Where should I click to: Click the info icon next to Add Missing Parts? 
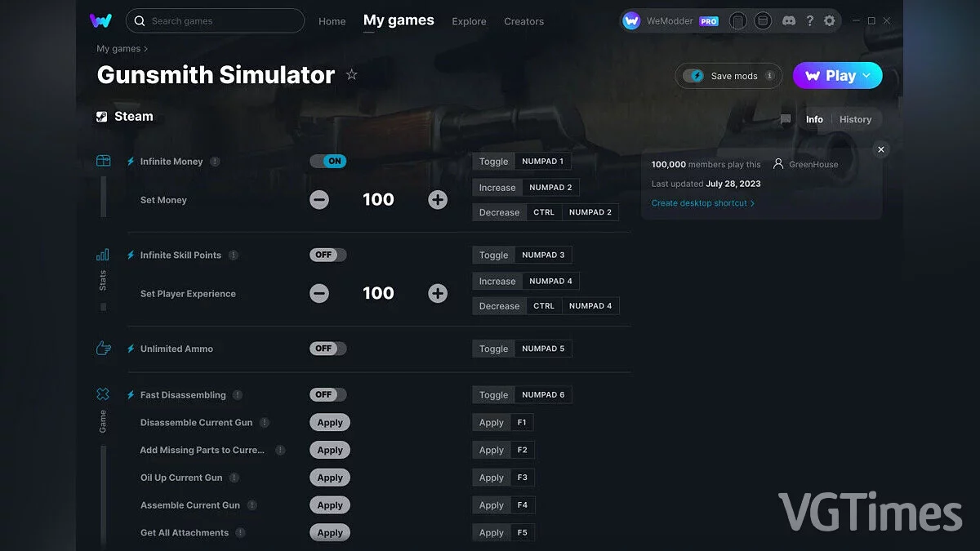(x=280, y=451)
